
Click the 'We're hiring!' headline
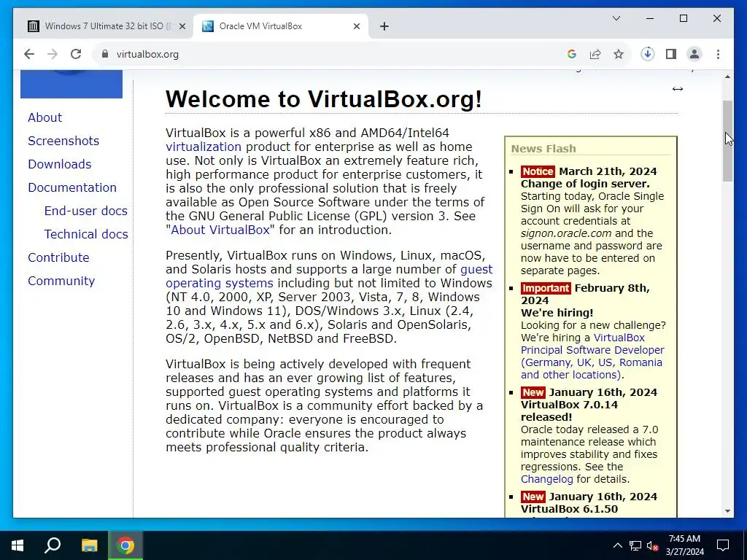pyautogui.click(x=557, y=313)
